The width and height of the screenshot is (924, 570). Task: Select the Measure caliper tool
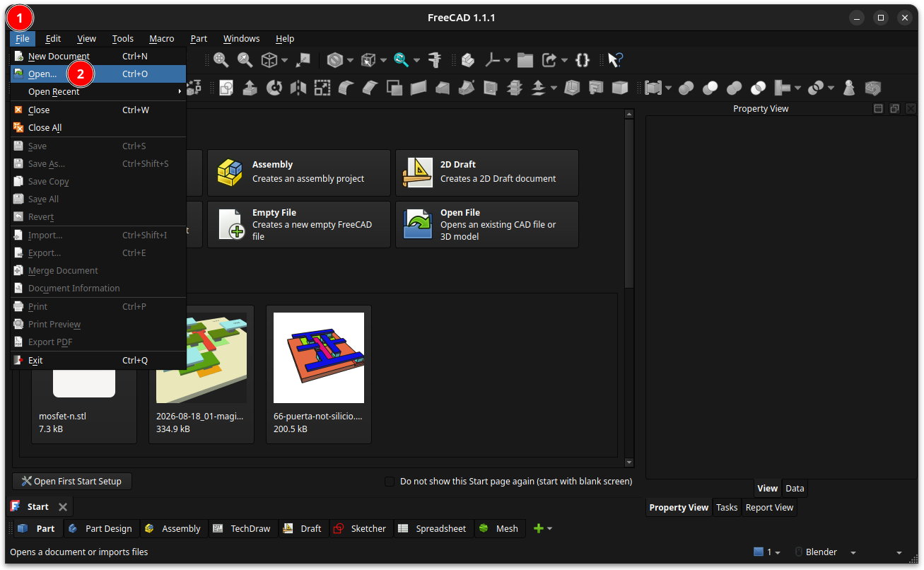click(435, 60)
